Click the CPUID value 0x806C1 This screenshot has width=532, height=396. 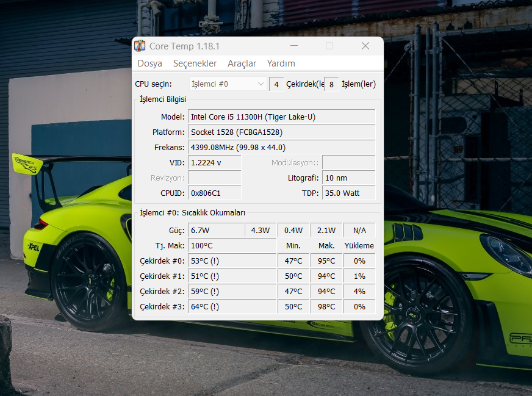pos(214,193)
